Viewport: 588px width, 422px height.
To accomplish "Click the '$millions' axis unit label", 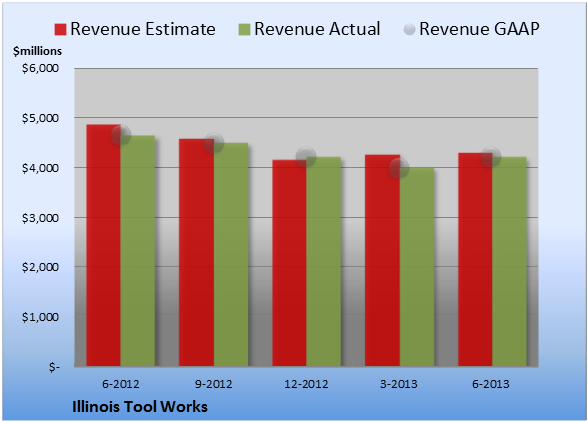I will [37, 51].
